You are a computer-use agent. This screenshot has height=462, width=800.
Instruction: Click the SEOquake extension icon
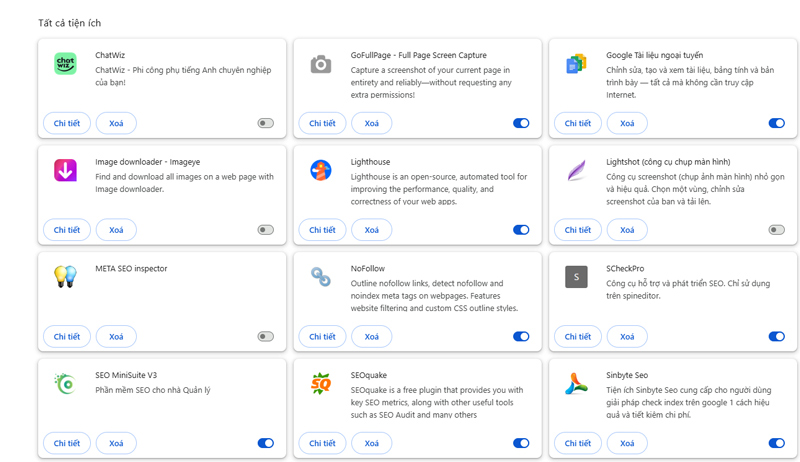point(320,383)
